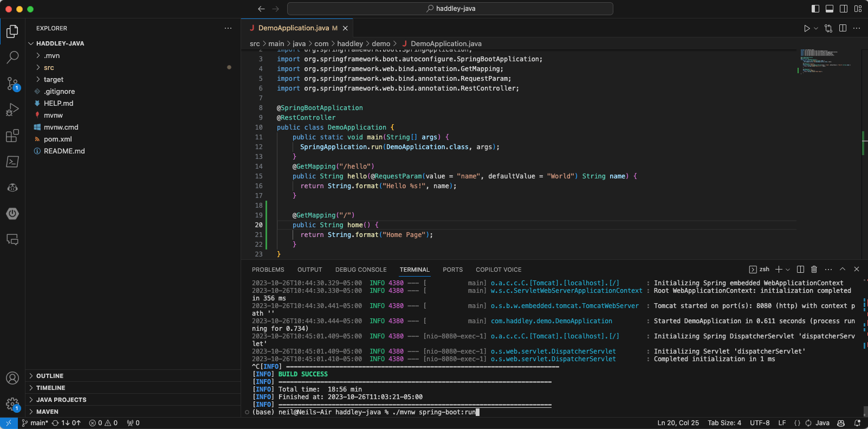This screenshot has width=868, height=429.
Task: Open the Extensions view
Action: coord(12,136)
